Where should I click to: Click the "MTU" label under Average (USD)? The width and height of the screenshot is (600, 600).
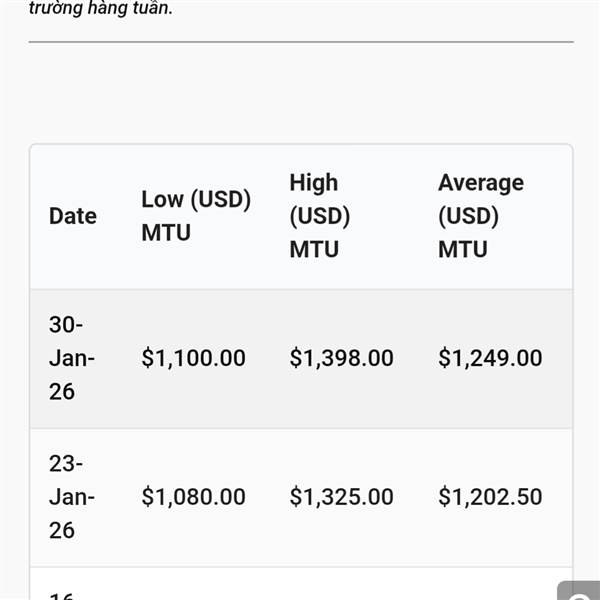coord(463,249)
